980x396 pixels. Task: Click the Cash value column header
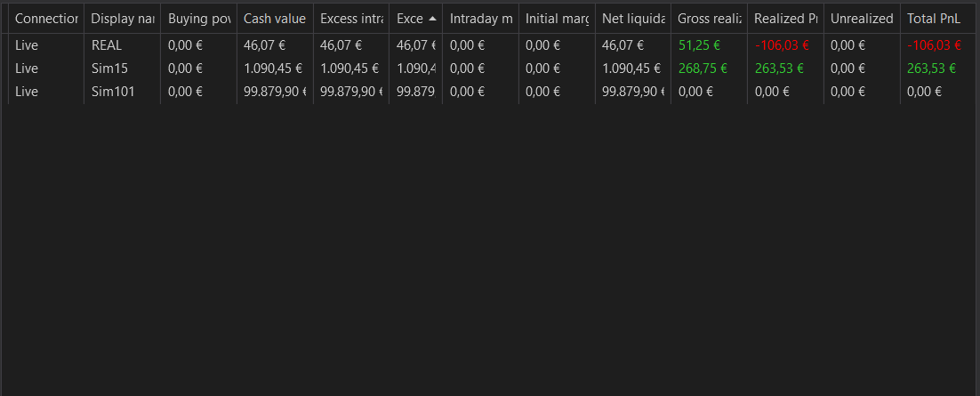point(275,19)
